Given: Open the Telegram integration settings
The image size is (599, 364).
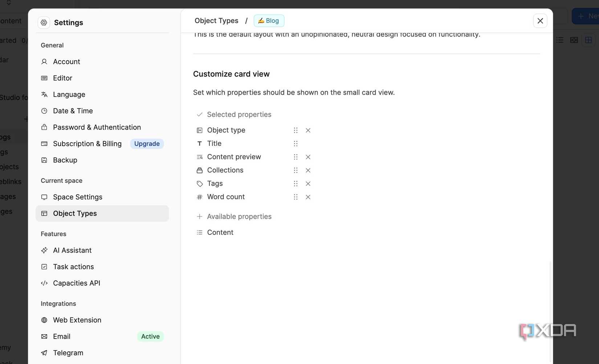Looking at the screenshot, I should (x=68, y=353).
